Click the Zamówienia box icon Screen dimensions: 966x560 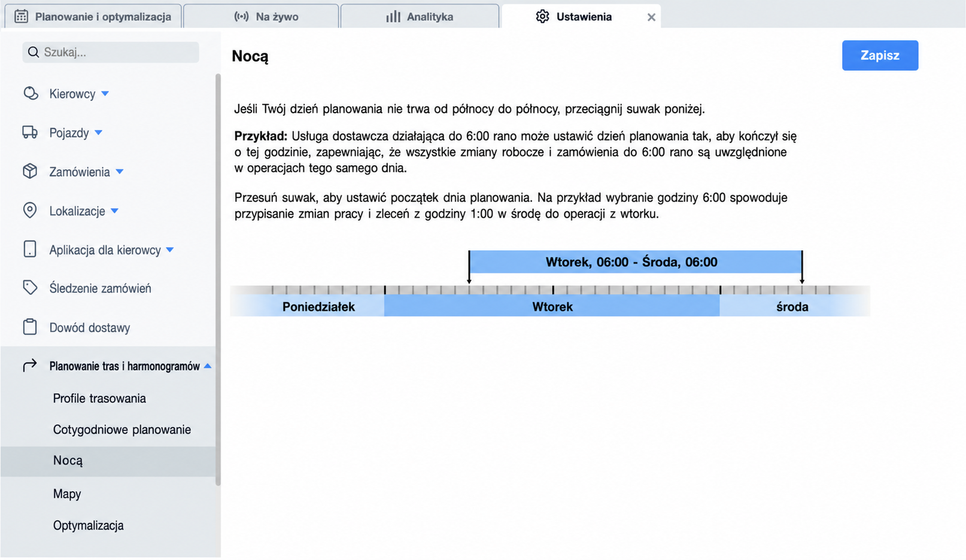click(30, 171)
